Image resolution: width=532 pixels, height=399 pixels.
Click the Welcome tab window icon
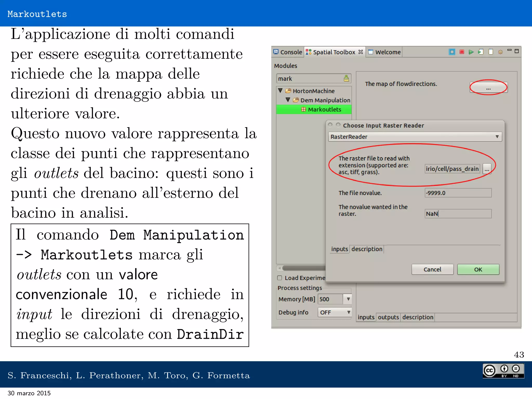(371, 52)
